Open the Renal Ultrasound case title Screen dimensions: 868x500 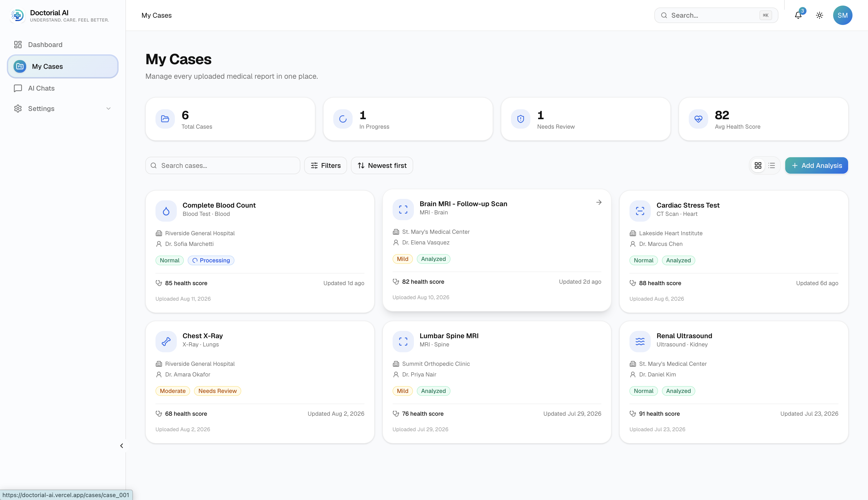point(684,336)
